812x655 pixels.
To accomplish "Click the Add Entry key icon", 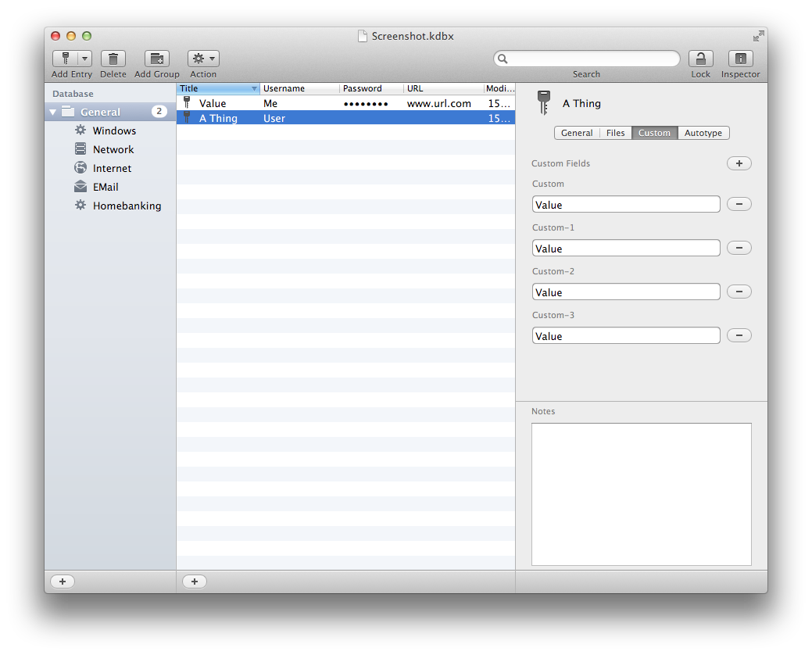I will (65, 59).
